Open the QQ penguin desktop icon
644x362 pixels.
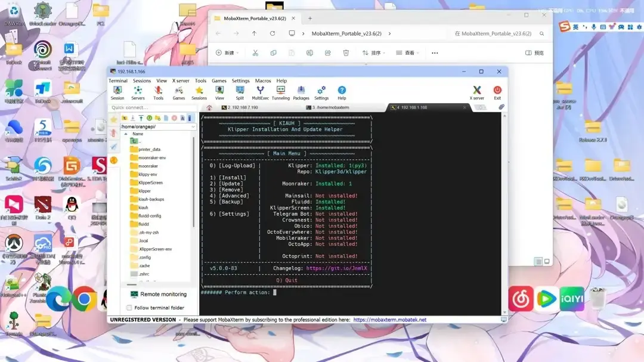[x=72, y=207]
